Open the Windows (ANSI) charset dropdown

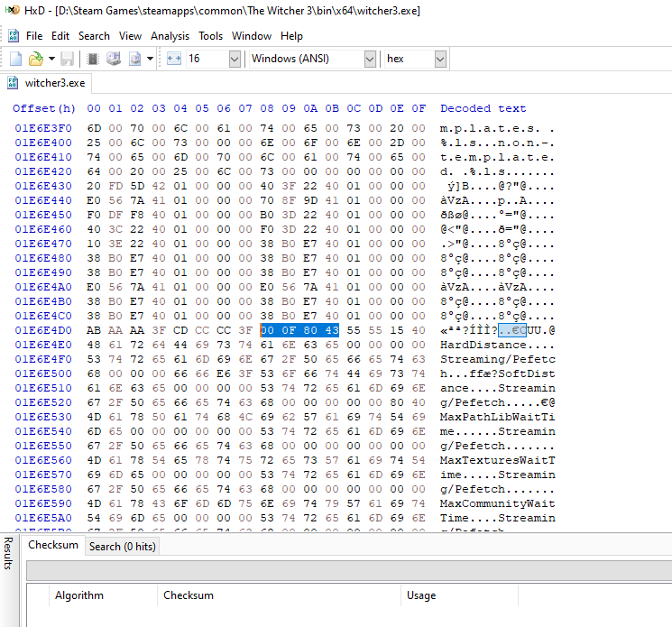370,60
